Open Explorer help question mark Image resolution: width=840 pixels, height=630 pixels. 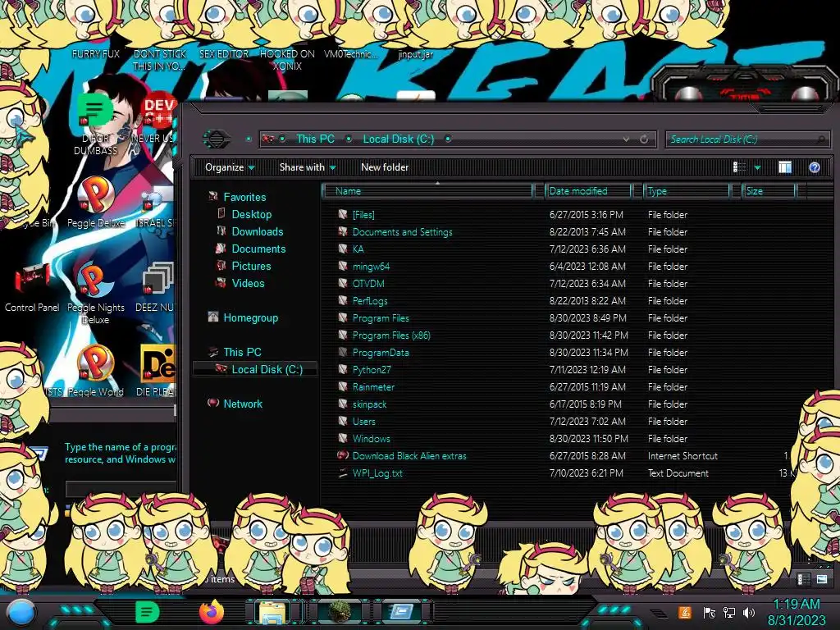[x=815, y=167]
